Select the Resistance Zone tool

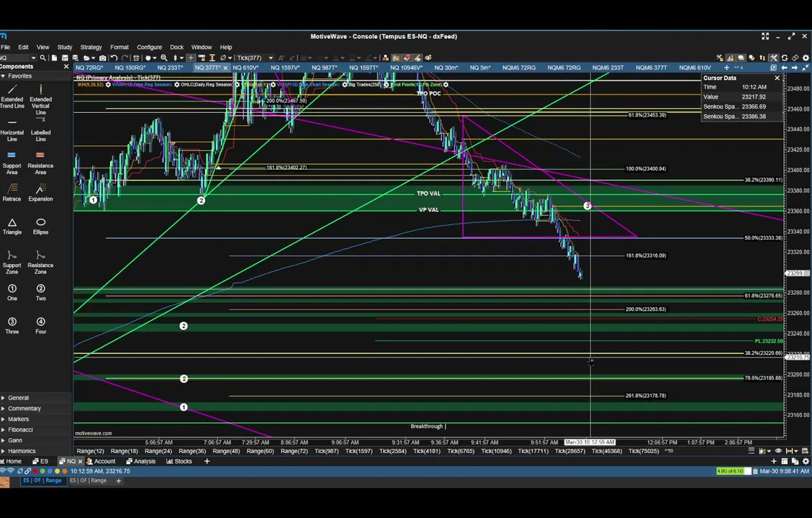pos(40,262)
